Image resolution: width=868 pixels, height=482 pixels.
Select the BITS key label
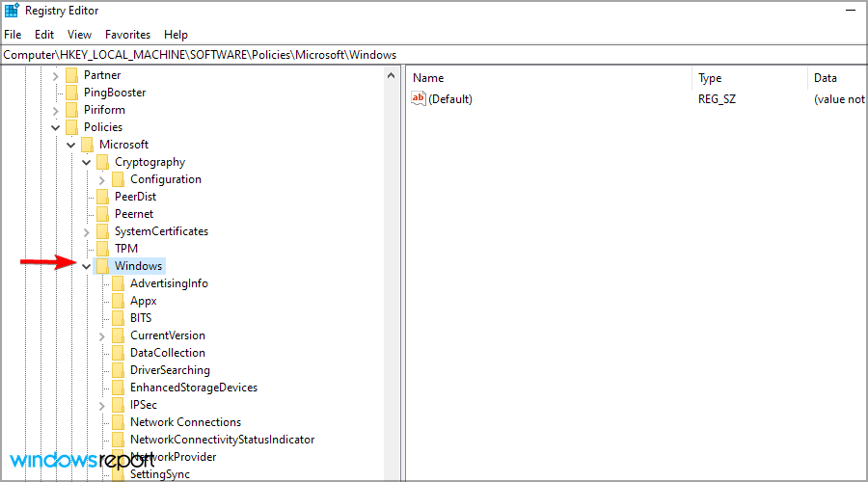pyautogui.click(x=141, y=318)
